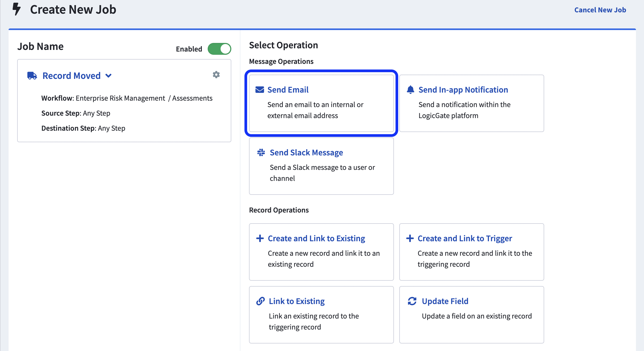Click the Destination Step: Any Step line
Viewport: 644px width, 351px height.
[x=83, y=128]
